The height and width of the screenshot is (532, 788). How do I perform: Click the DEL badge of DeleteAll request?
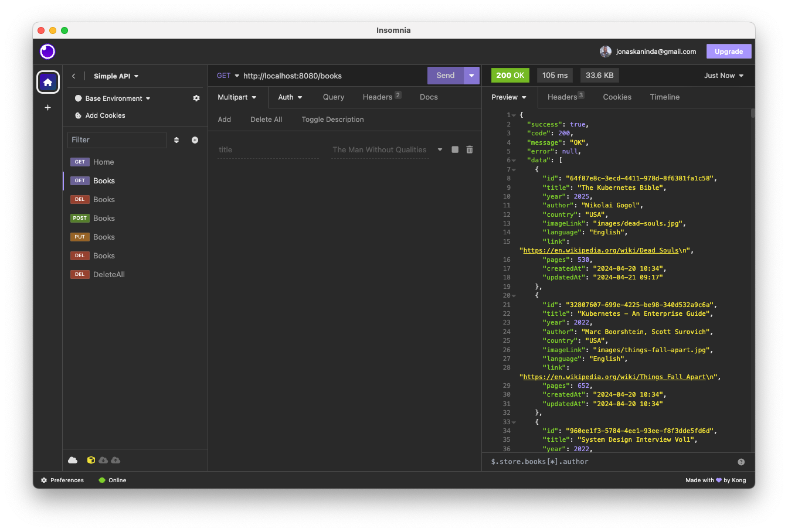pos(80,274)
